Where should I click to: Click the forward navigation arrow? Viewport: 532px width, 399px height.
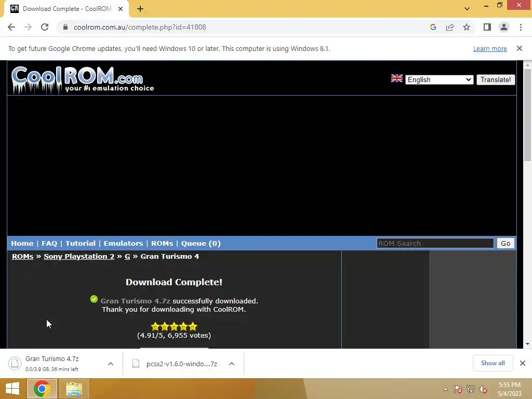coord(28,27)
